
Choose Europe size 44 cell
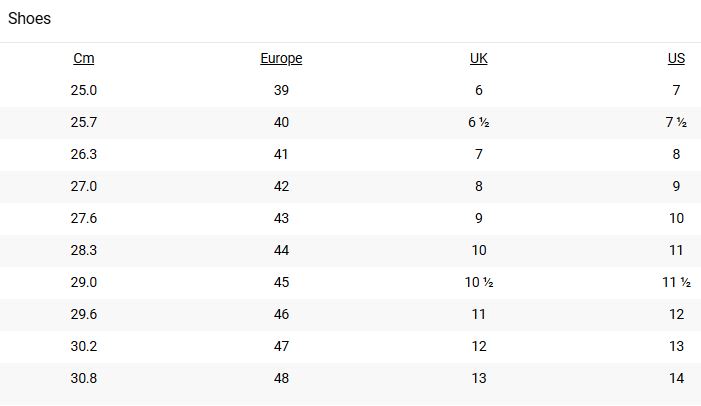tap(281, 250)
